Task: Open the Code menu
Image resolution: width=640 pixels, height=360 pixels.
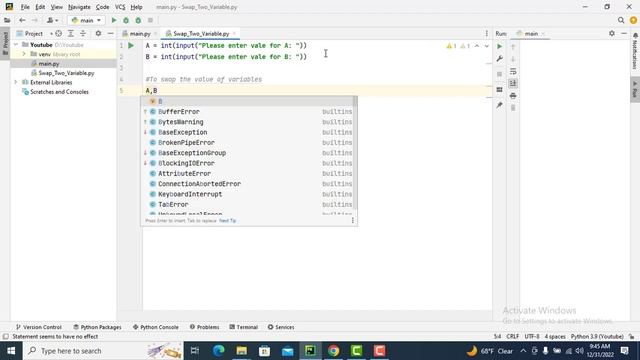Action: (102, 7)
